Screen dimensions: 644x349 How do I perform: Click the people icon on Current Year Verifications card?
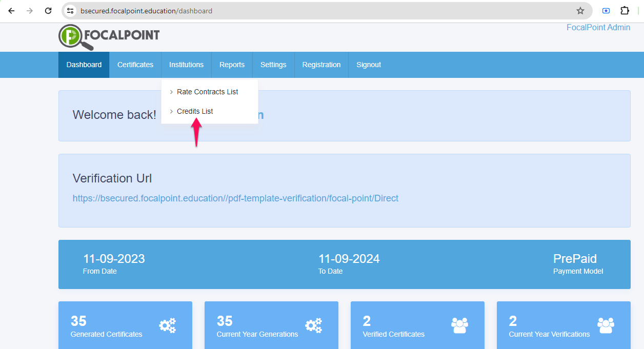click(x=606, y=325)
